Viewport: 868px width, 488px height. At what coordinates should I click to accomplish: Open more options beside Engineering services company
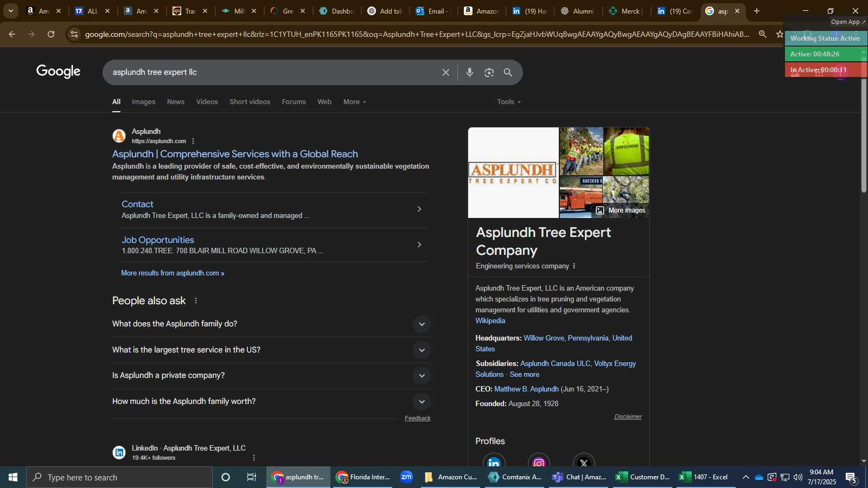[574, 266]
